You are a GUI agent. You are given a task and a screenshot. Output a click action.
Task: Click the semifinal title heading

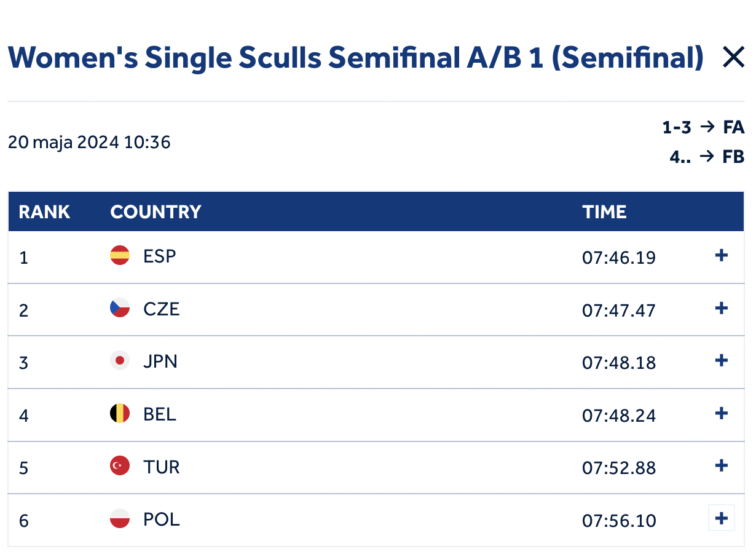(x=355, y=58)
